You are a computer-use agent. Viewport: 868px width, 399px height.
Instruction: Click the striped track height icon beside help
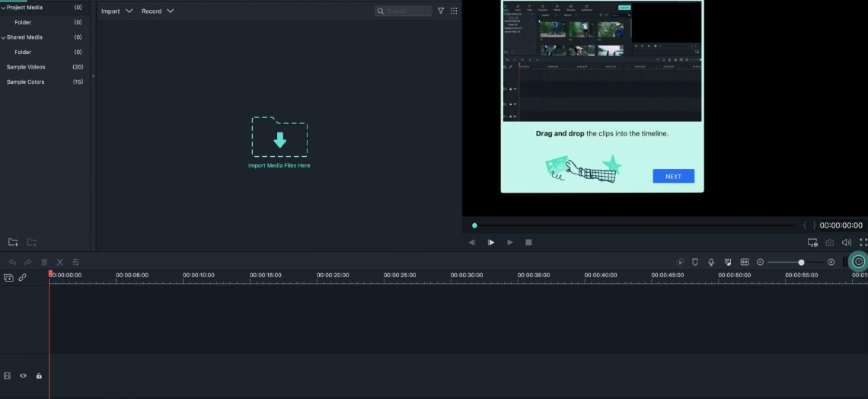coord(845,262)
